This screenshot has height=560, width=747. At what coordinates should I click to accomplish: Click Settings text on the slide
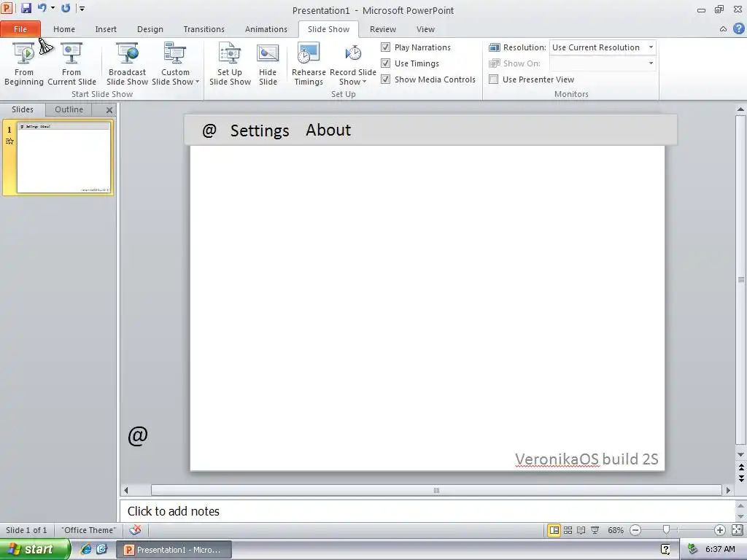(260, 131)
